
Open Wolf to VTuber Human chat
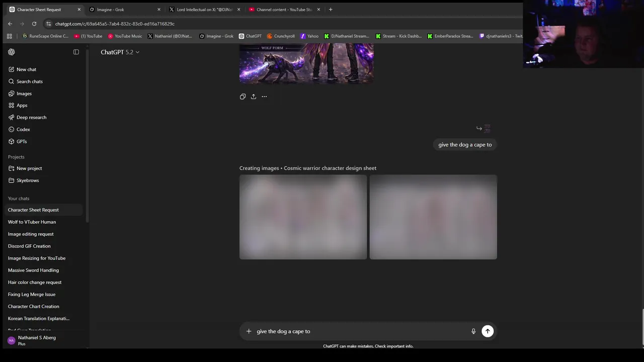pyautogui.click(x=43, y=222)
